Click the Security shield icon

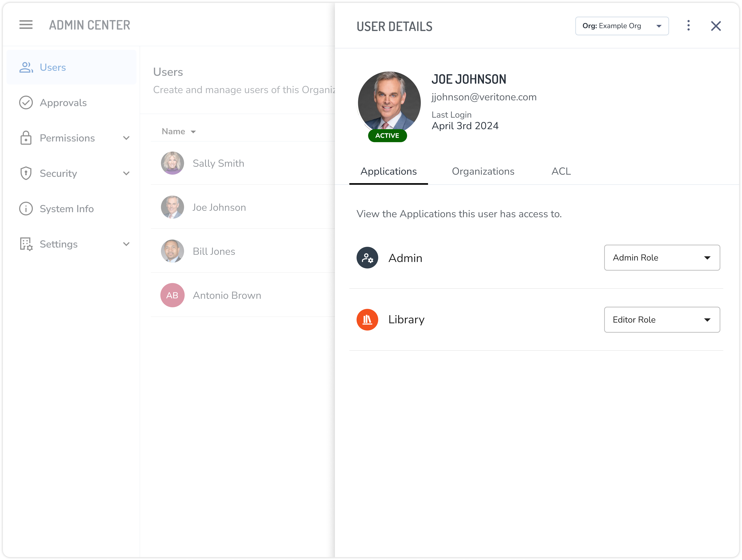[26, 173]
